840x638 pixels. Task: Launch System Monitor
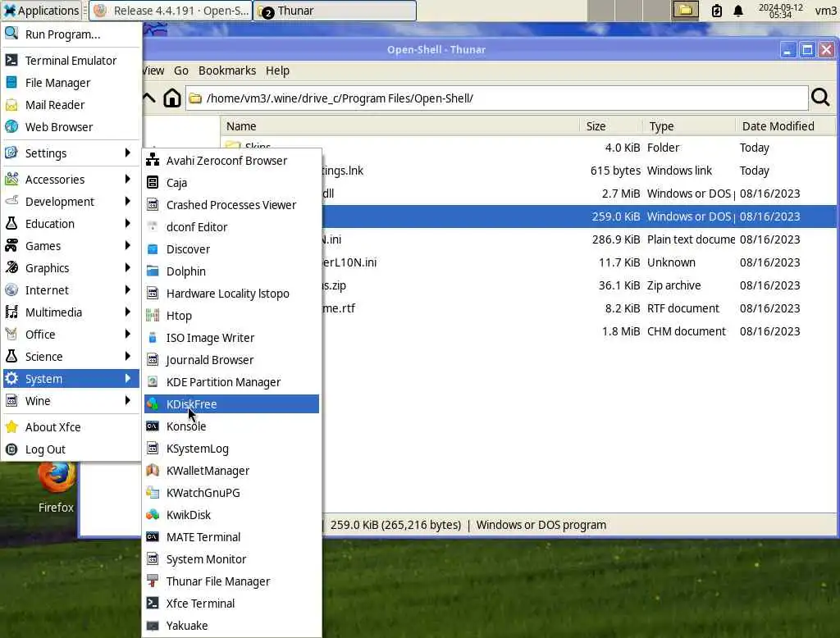pos(231,558)
